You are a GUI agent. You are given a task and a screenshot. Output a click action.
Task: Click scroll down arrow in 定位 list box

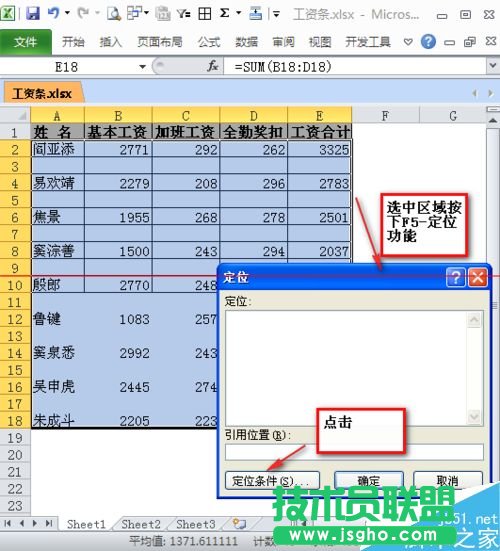point(474,417)
